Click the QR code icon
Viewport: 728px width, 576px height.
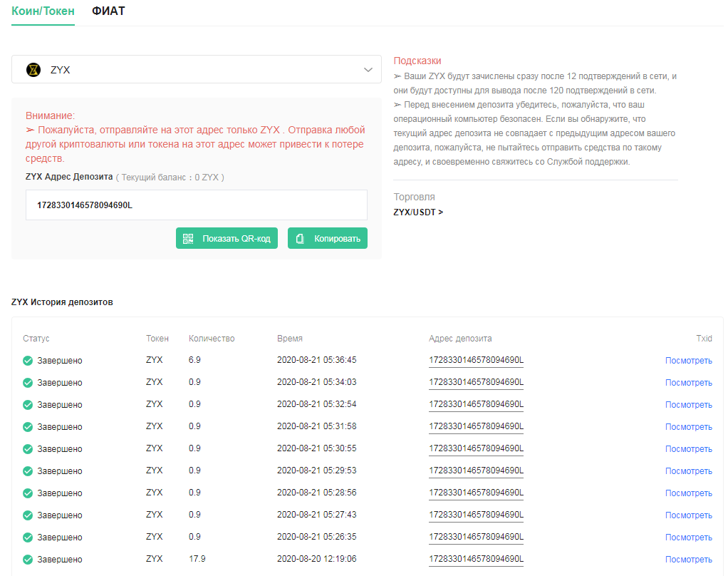[188, 239]
